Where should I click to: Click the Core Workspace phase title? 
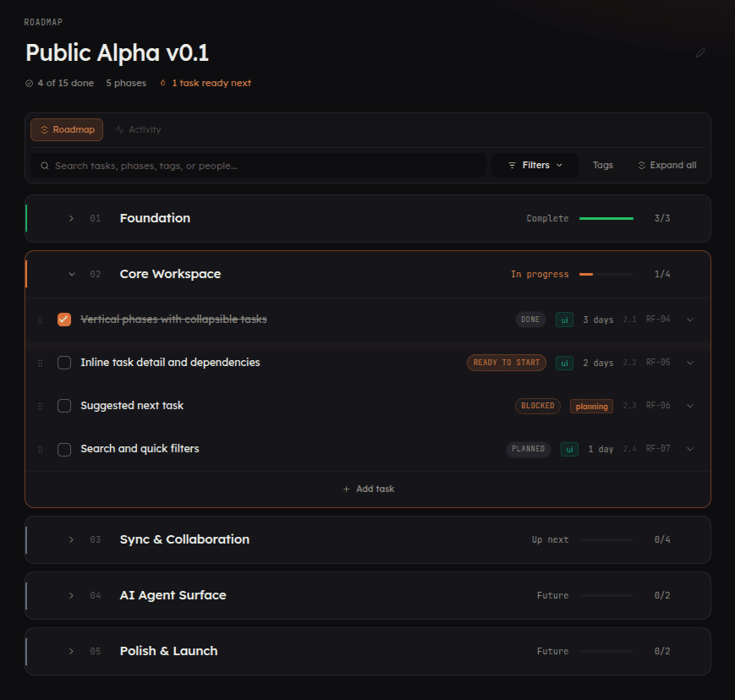click(x=170, y=274)
